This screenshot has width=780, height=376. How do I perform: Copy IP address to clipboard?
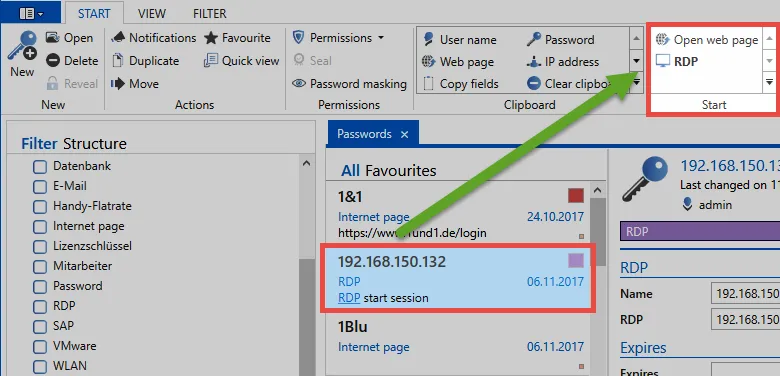pyautogui.click(x=563, y=62)
